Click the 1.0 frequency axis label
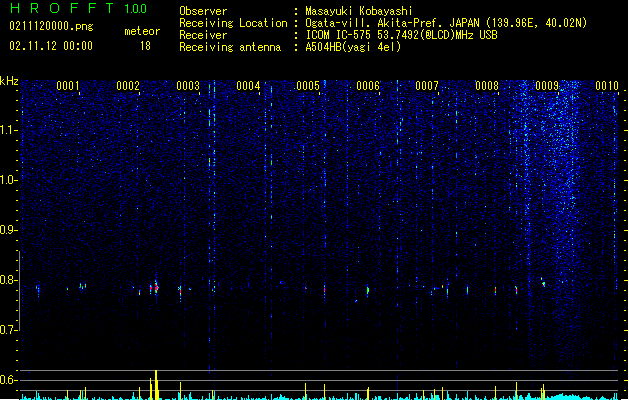The image size is (629, 400). [x=8, y=180]
